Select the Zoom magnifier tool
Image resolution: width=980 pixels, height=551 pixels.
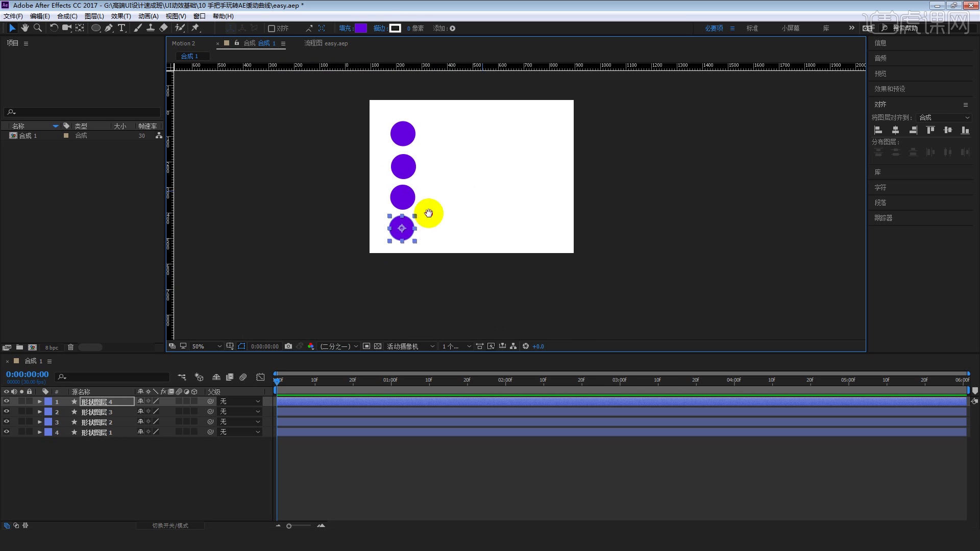click(37, 28)
